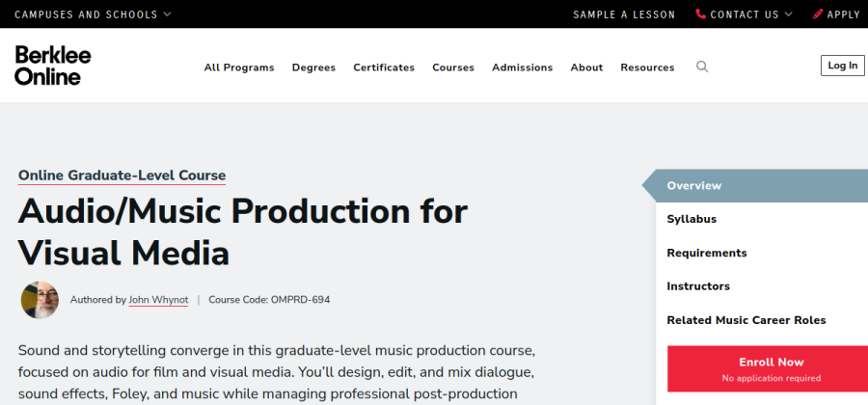This screenshot has width=868, height=405.
Task: Jump to Related Music Career Roles
Action: (746, 320)
